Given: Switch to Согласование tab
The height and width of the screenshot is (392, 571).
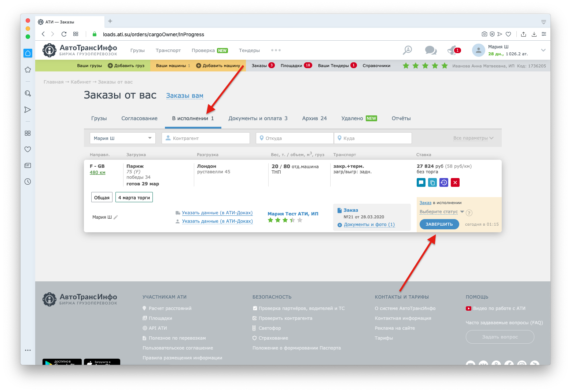Looking at the screenshot, I should click(139, 118).
